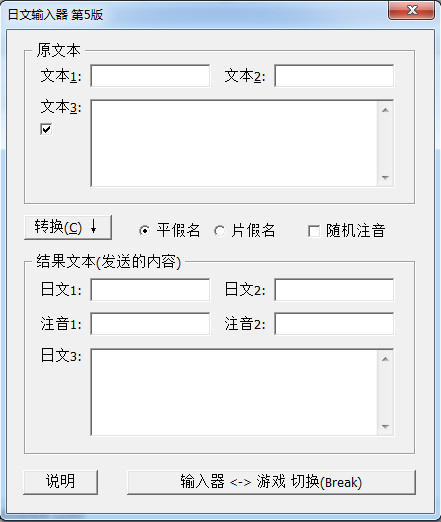Click the 日文1 result field
441x522 pixels.
pyautogui.click(x=150, y=290)
